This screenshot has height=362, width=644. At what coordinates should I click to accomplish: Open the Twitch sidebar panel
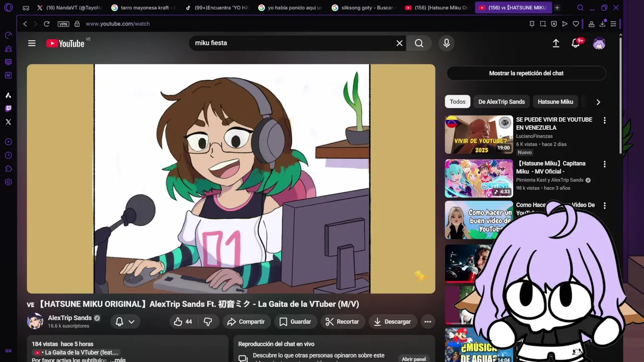(8, 109)
